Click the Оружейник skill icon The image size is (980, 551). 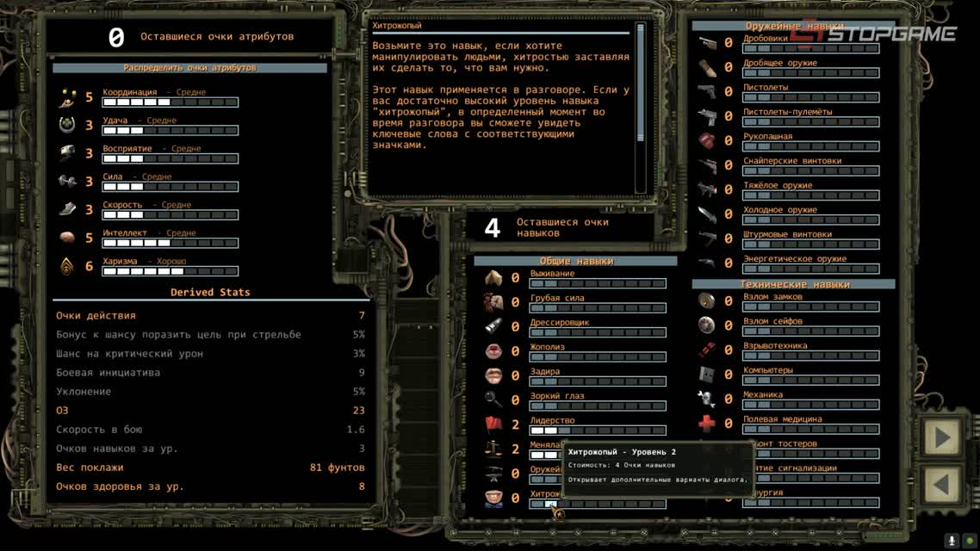click(x=493, y=474)
